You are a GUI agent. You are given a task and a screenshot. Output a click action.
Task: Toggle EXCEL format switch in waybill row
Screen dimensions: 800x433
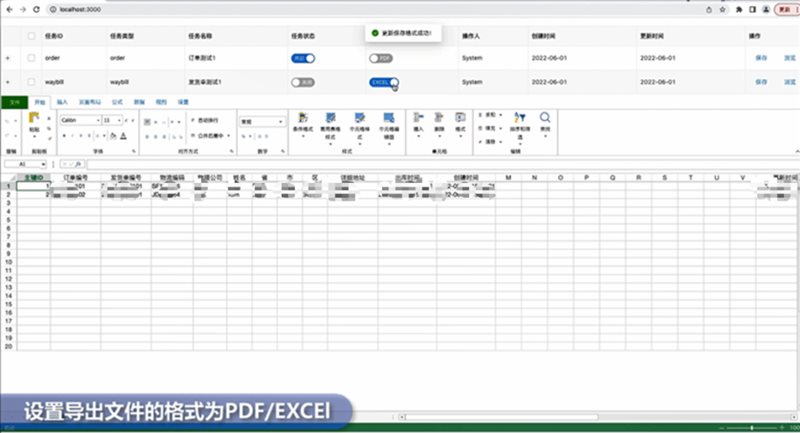384,82
